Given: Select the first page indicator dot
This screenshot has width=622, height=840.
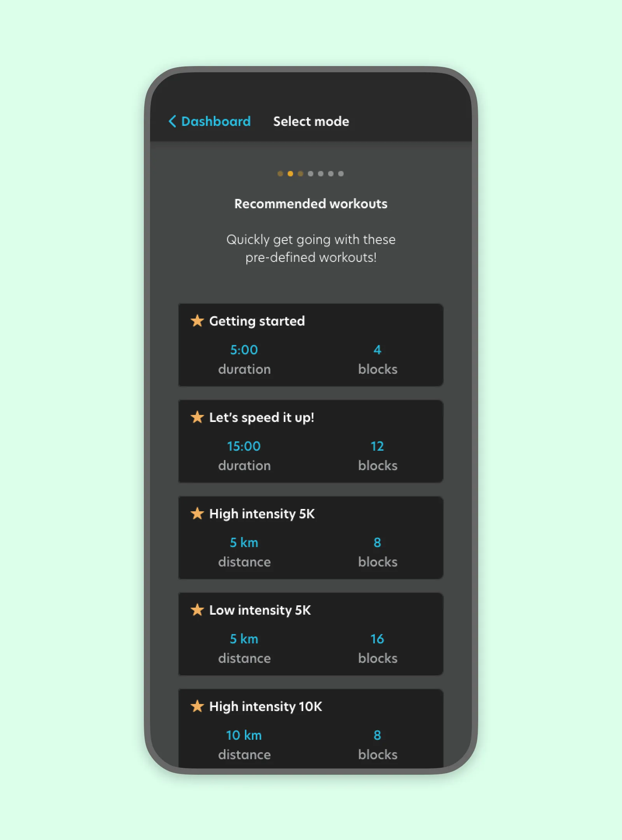Looking at the screenshot, I should pos(280,174).
